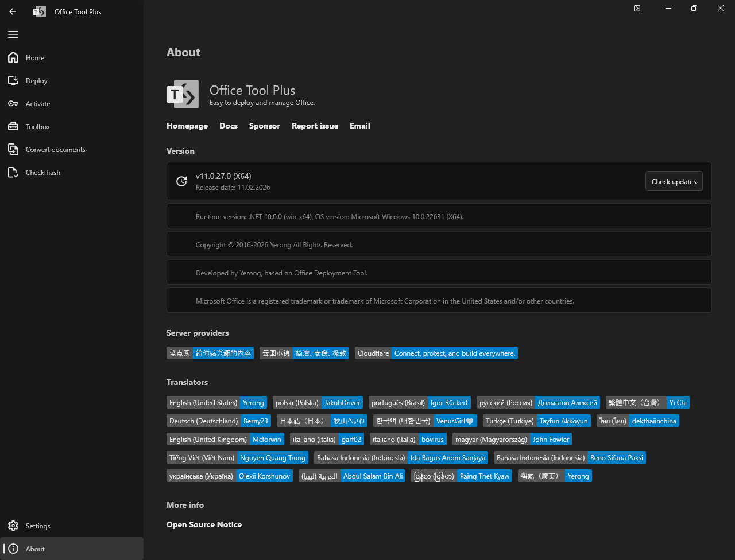This screenshot has height=560, width=735.
Task: Click the magyar John Fowler badge
Action: pos(512,439)
